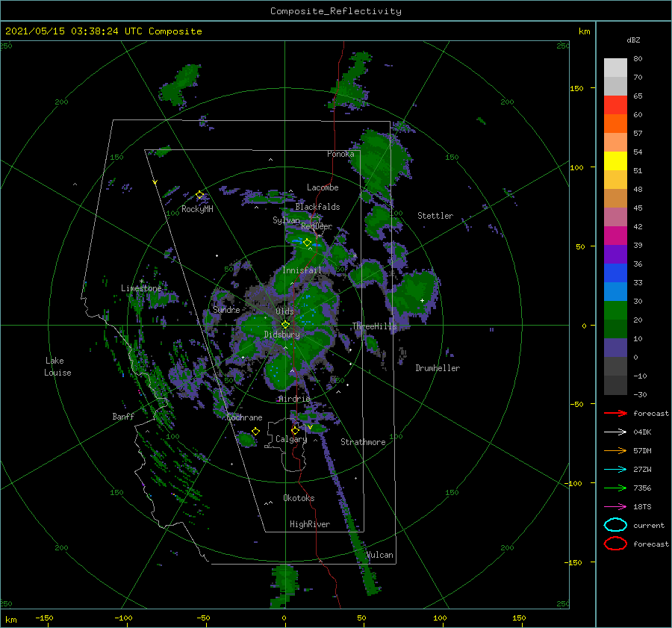Viewport: 672px width, 628px height.
Task: Click the Banff map label
Action: coord(123,416)
